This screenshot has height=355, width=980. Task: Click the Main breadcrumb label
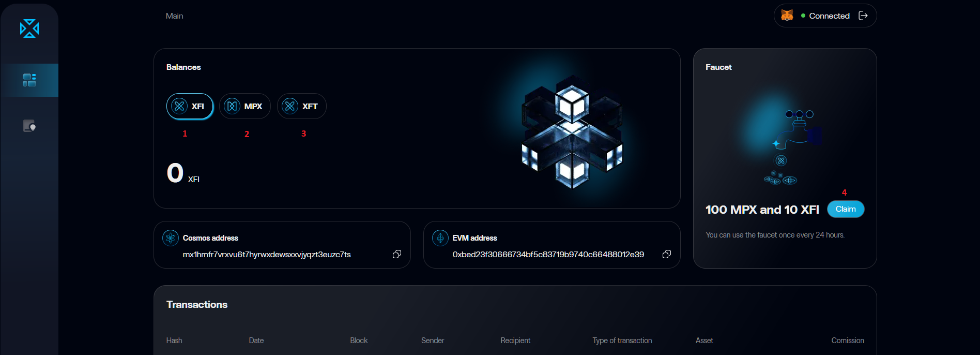[174, 16]
